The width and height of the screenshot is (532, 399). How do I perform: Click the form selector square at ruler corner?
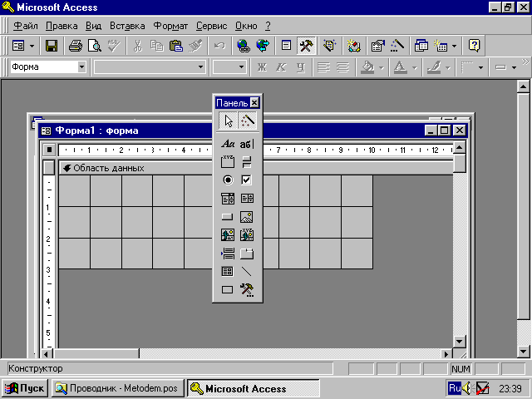click(x=49, y=150)
